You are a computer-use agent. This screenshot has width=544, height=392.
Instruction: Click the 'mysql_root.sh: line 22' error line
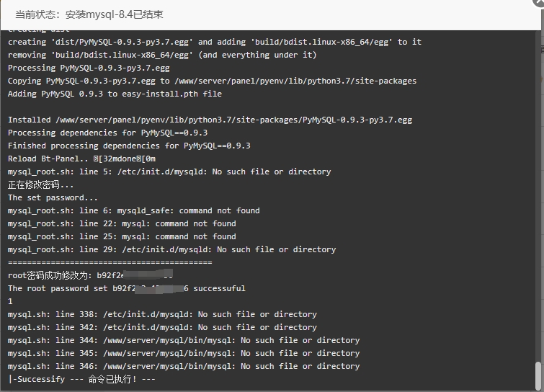pos(122,224)
